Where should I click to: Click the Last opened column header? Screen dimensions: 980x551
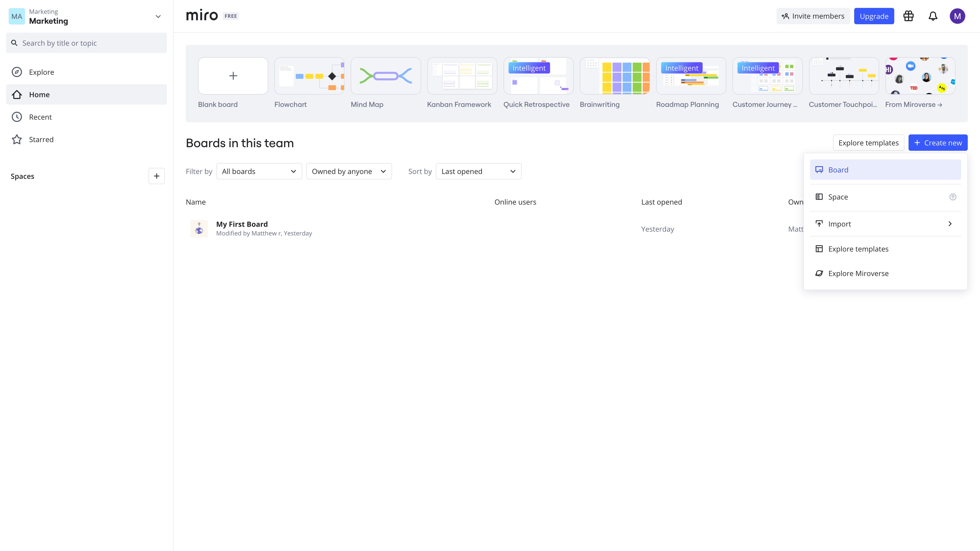661,202
